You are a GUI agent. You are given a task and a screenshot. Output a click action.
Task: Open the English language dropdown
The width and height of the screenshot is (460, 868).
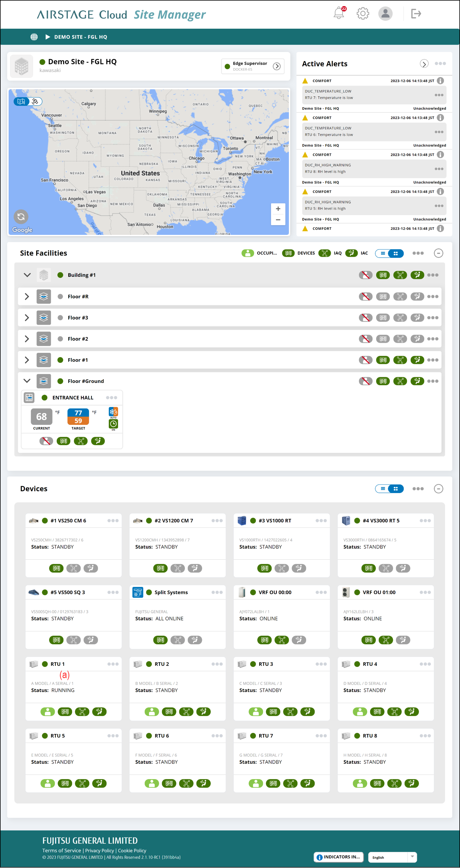coord(392,857)
